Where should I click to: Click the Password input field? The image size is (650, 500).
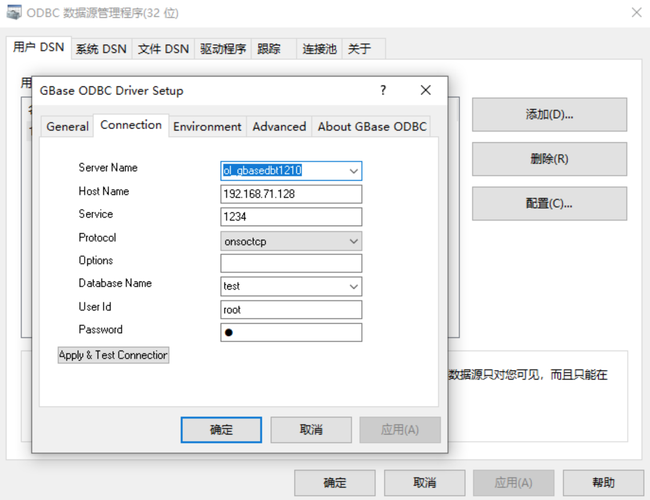click(x=291, y=333)
